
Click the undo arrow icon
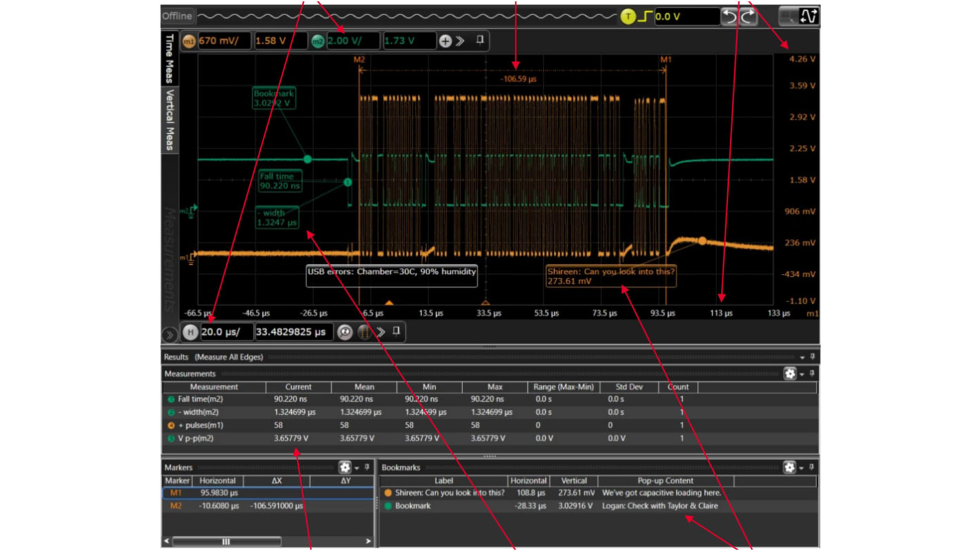click(729, 16)
